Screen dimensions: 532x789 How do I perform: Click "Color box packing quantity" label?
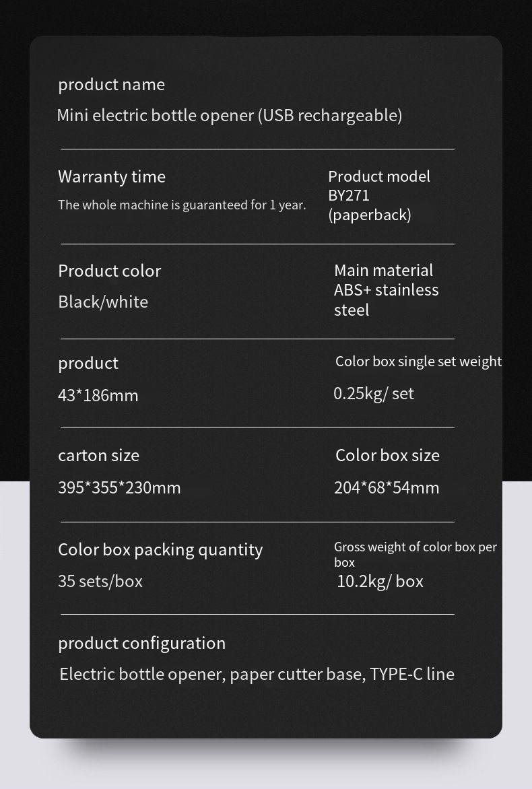click(160, 549)
